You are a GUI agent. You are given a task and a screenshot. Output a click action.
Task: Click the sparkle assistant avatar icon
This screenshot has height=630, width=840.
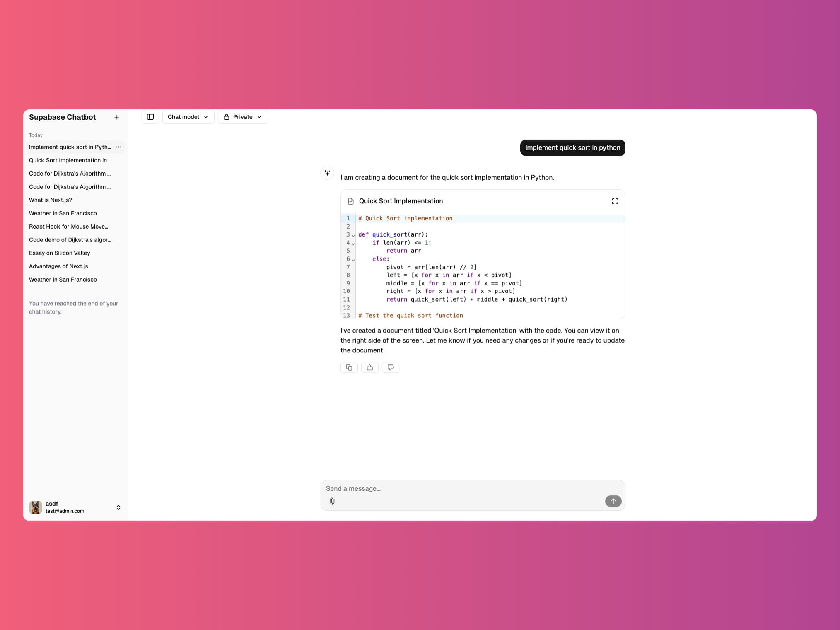327,173
